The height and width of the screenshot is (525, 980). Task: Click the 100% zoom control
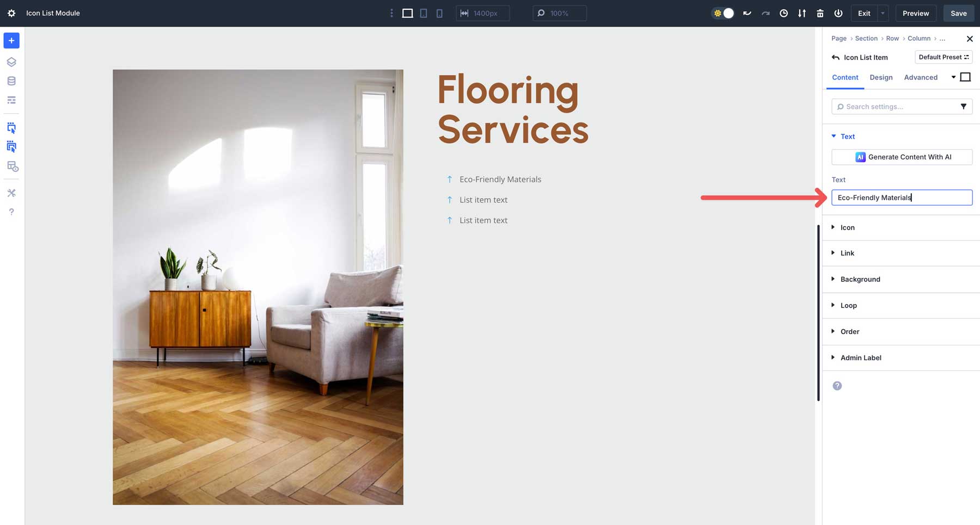click(559, 13)
